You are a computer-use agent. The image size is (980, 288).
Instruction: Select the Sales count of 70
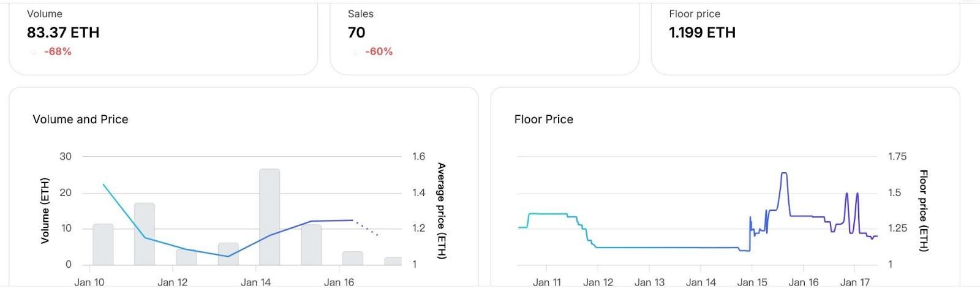point(356,32)
